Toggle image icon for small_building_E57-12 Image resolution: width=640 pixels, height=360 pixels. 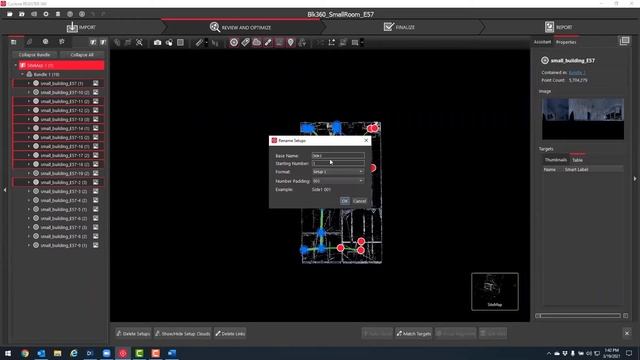pyautogui.click(x=96, y=110)
